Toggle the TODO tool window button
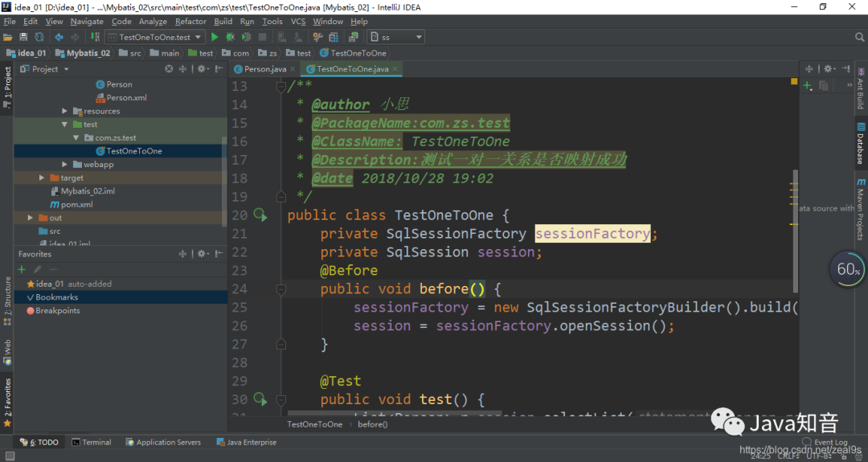The width and height of the screenshot is (868, 462). [x=39, y=442]
